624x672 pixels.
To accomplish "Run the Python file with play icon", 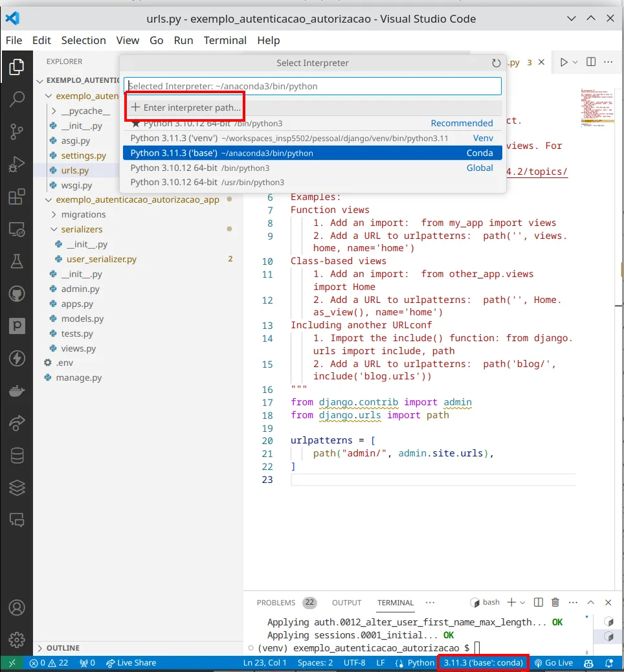I will coord(564,62).
